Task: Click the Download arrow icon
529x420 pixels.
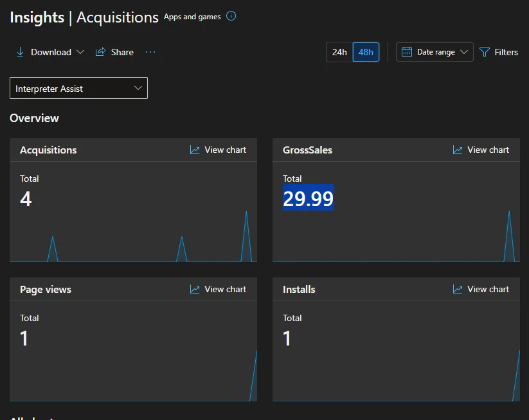Action: [x=20, y=52]
